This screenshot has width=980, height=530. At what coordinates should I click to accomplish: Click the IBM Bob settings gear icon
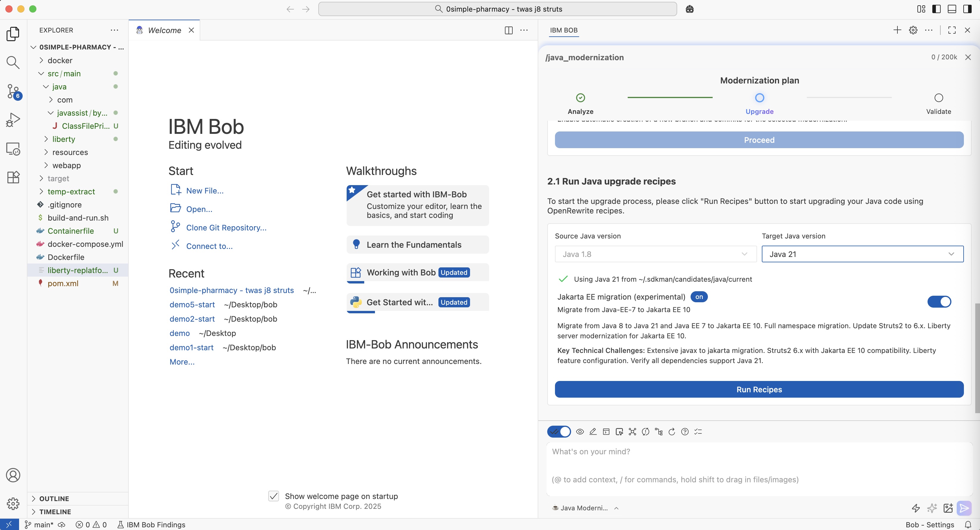pos(913,30)
